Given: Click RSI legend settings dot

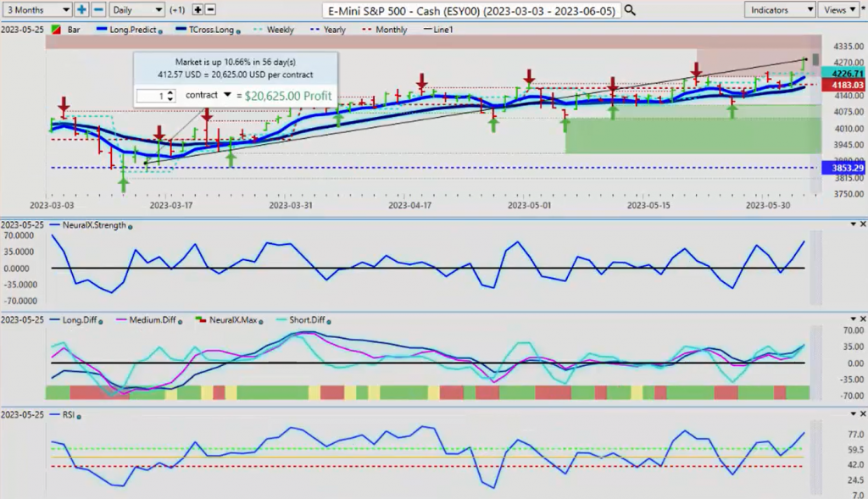Looking at the screenshot, I should (79, 416).
